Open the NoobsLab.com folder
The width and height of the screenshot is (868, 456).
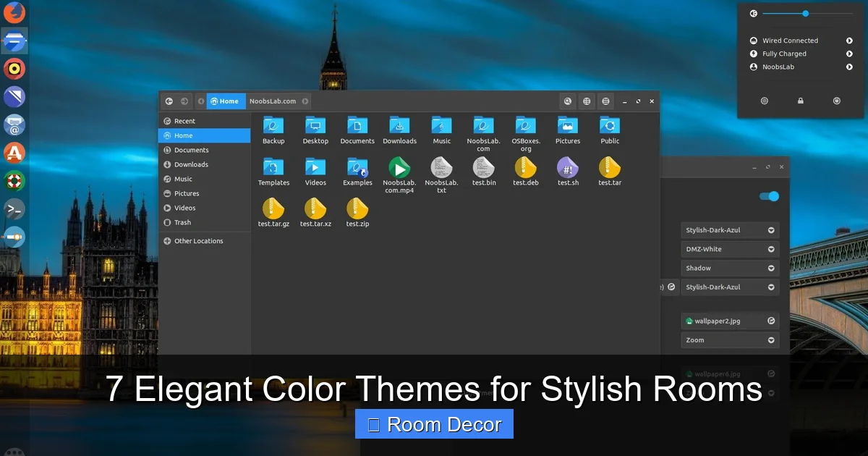(x=484, y=134)
